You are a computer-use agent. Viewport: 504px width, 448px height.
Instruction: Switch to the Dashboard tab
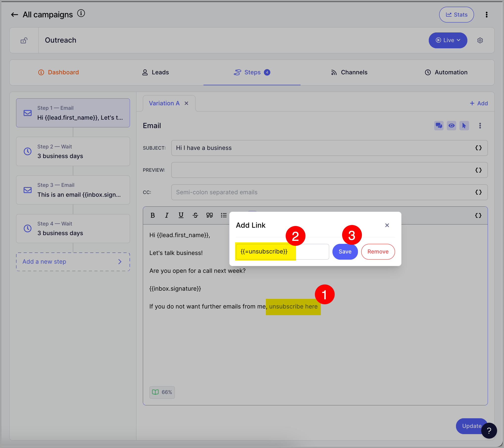[58, 72]
